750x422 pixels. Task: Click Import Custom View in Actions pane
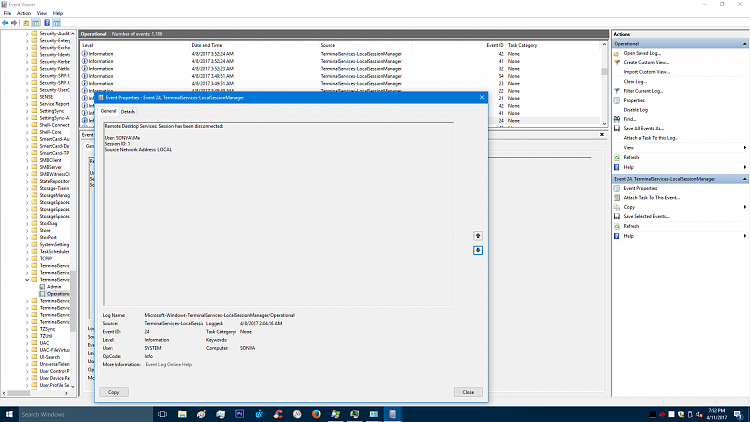coord(646,72)
